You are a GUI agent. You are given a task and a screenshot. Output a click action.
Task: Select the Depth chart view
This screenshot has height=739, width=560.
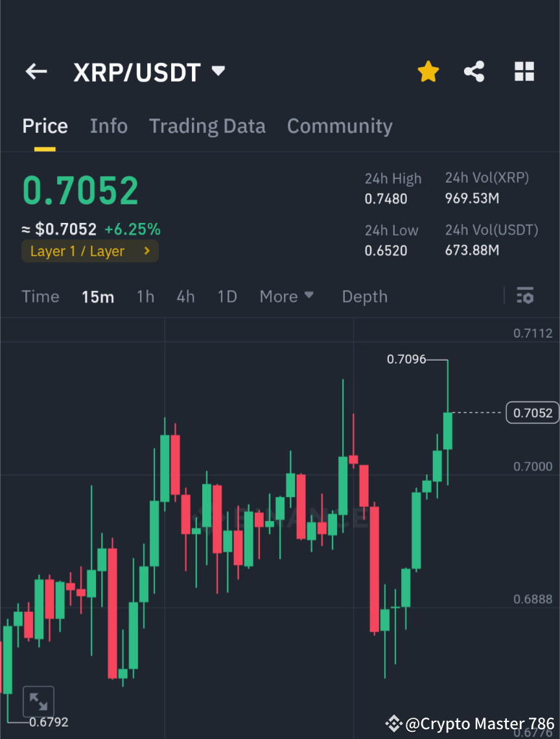[x=364, y=296]
